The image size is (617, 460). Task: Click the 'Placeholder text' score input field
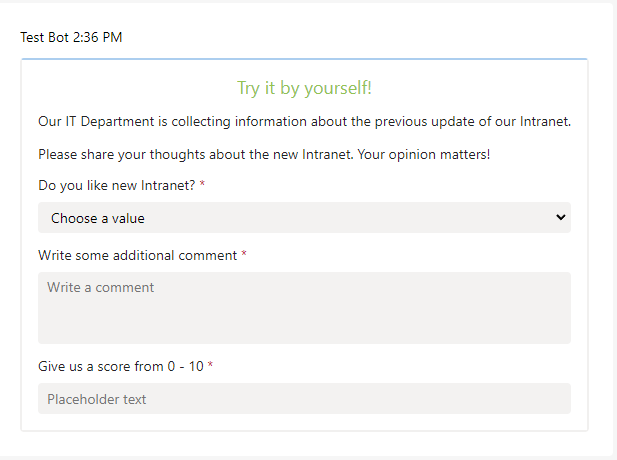tap(304, 398)
